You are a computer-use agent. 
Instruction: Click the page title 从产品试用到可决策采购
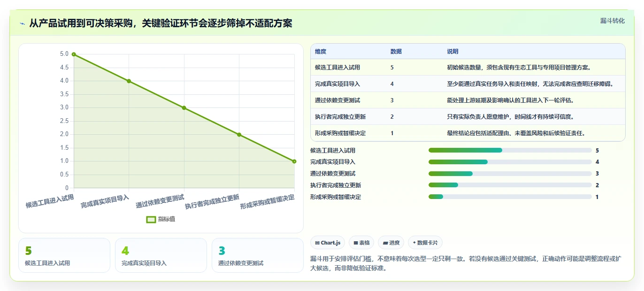(x=161, y=23)
